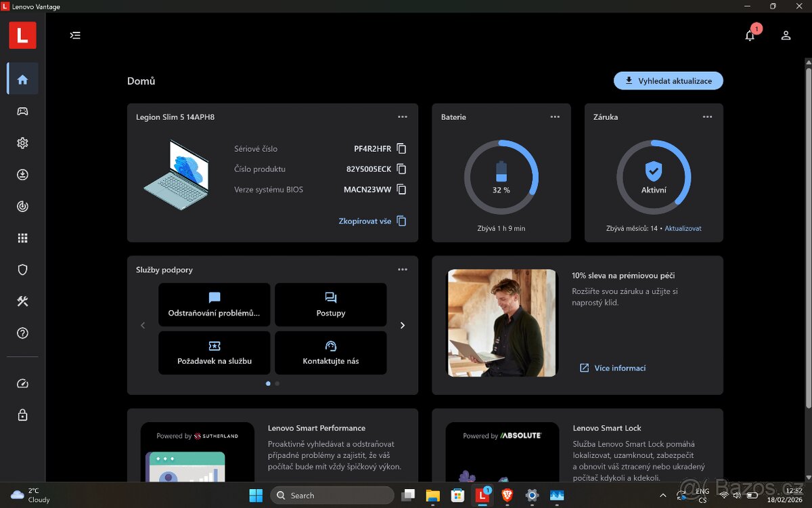Open the account profile icon top right
Viewport: 812px width, 508px height.
pyautogui.click(x=785, y=35)
